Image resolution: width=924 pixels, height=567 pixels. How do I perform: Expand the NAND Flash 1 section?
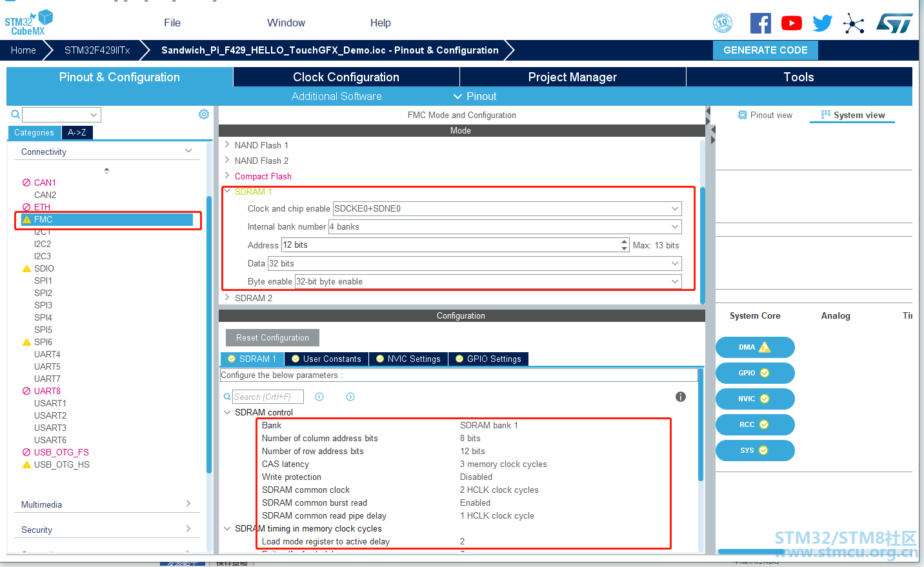(227, 145)
